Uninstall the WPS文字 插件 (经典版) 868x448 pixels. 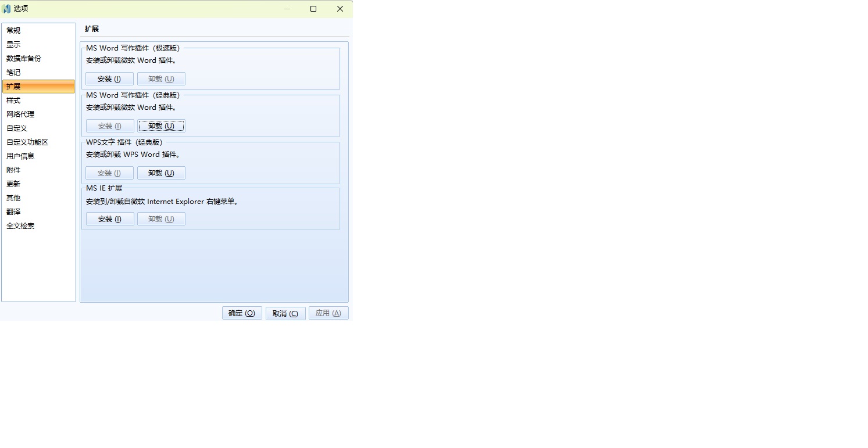(161, 173)
